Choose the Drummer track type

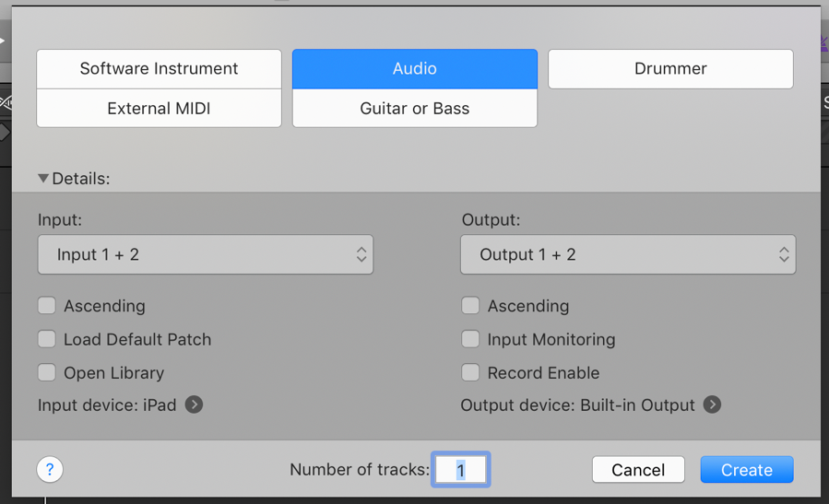[670, 69]
